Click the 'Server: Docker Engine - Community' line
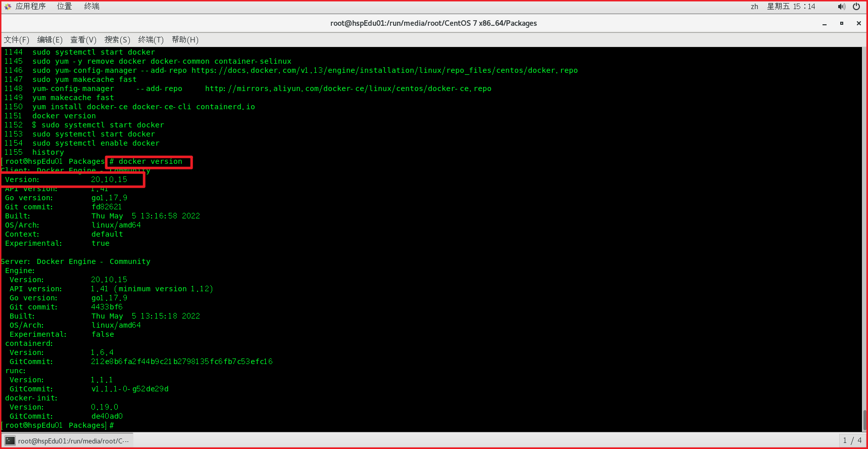This screenshot has height=449, width=868. 76,262
